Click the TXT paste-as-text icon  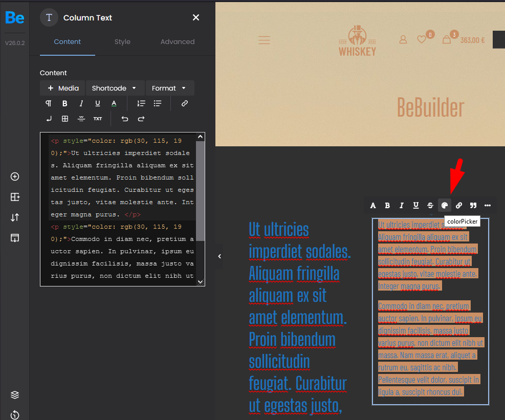pyautogui.click(x=98, y=119)
